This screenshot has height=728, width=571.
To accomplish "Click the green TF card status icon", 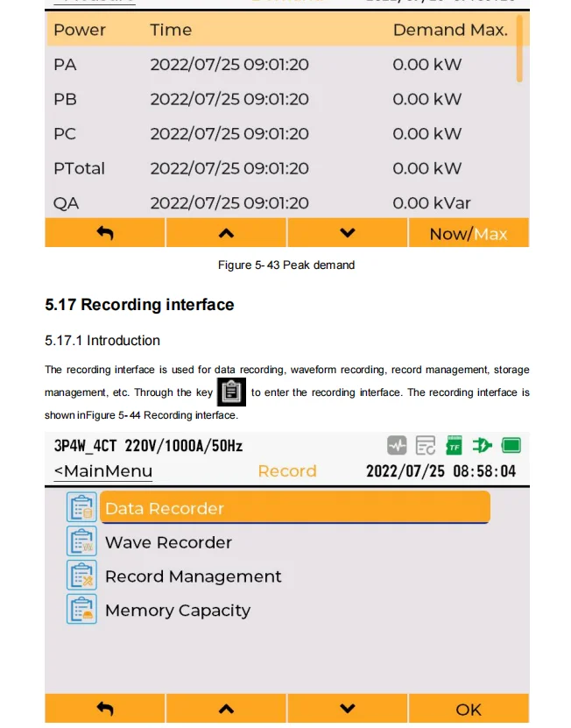I will (x=454, y=446).
